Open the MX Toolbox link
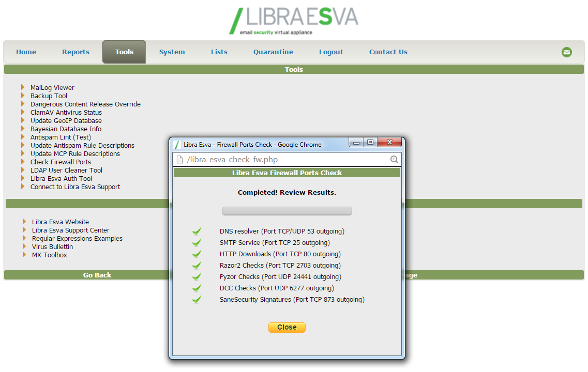The height and width of the screenshot is (372, 588). point(50,255)
